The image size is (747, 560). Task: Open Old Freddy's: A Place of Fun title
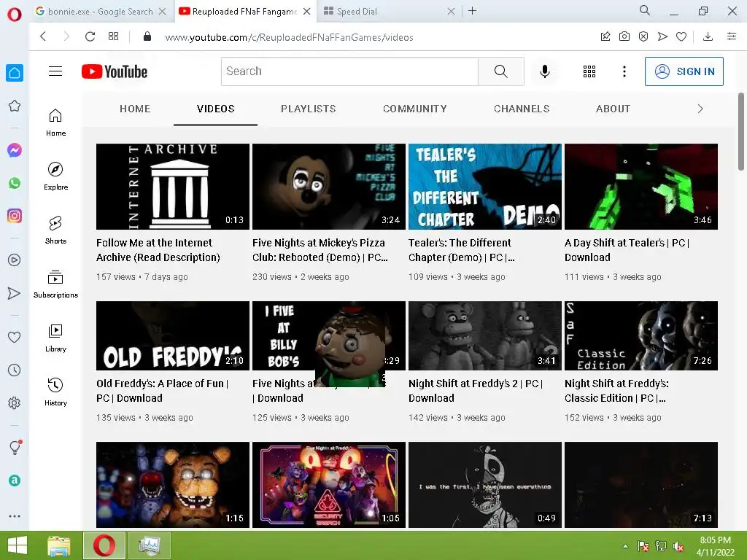[163, 391]
